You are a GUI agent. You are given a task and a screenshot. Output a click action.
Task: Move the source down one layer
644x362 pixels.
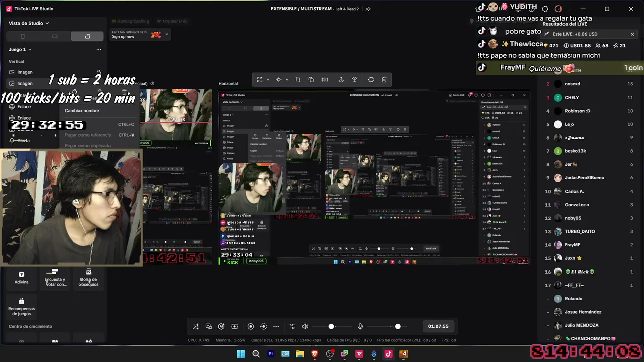coord(355,80)
